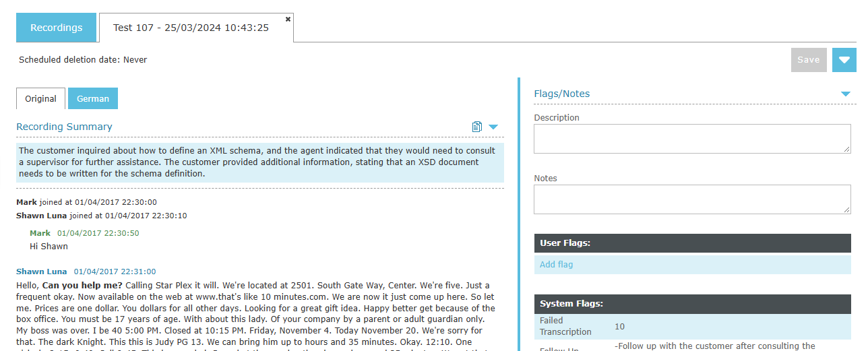
Task: Click the Add flag link
Action: (557, 265)
